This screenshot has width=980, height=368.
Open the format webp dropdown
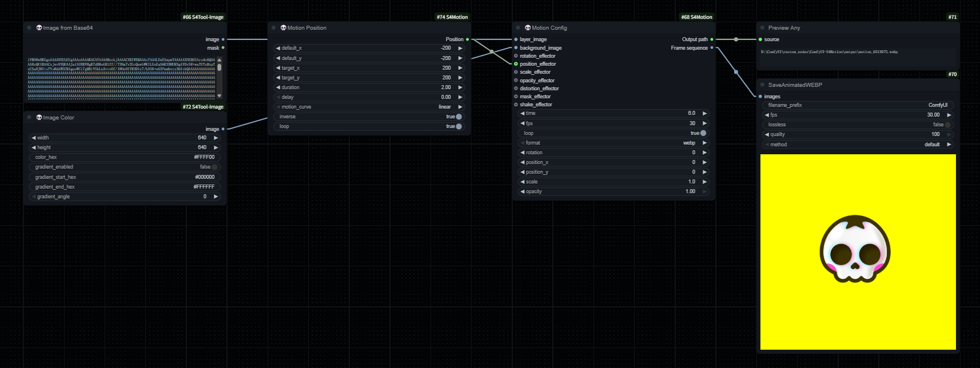(x=614, y=143)
